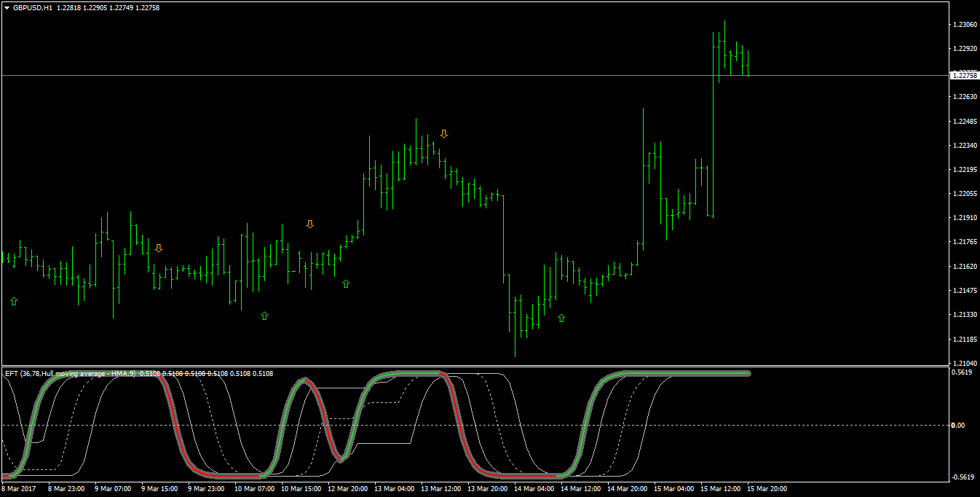Click the leftmost orange down arrow
Viewport: 980px width, 497px height.
click(x=159, y=248)
